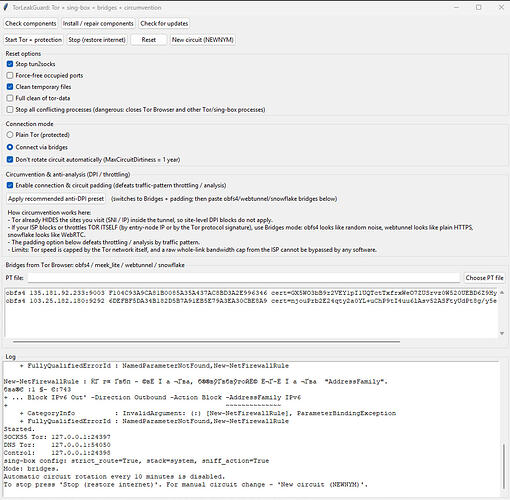Enable Force-free occupied ports checkbox
Image resolution: width=510 pixels, height=500 pixels.
pos(10,75)
